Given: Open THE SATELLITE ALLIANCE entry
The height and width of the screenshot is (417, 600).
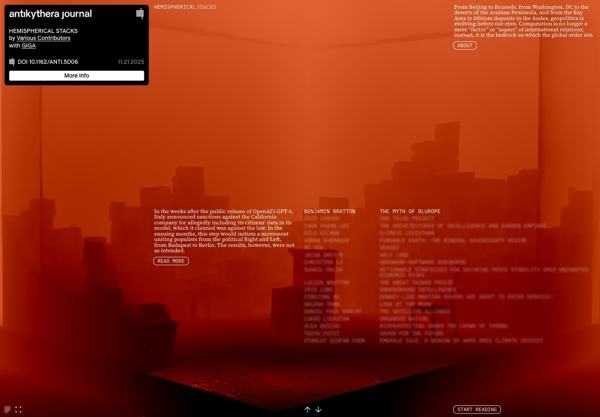Looking at the screenshot, I should [x=415, y=311].
